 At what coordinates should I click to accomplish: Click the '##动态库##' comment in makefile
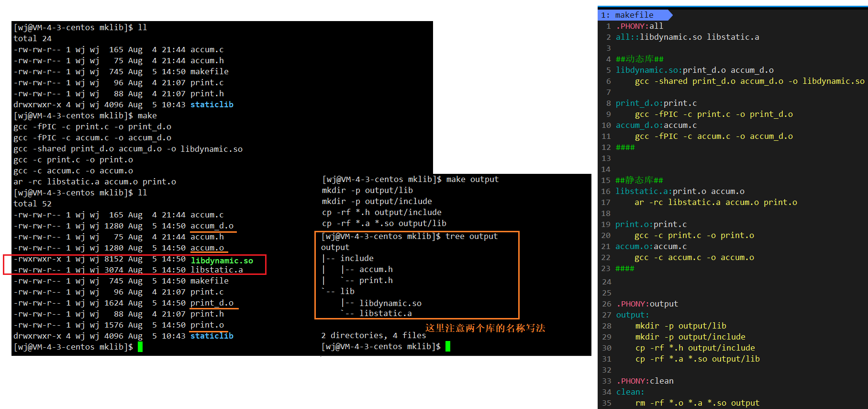pos(639,59)
